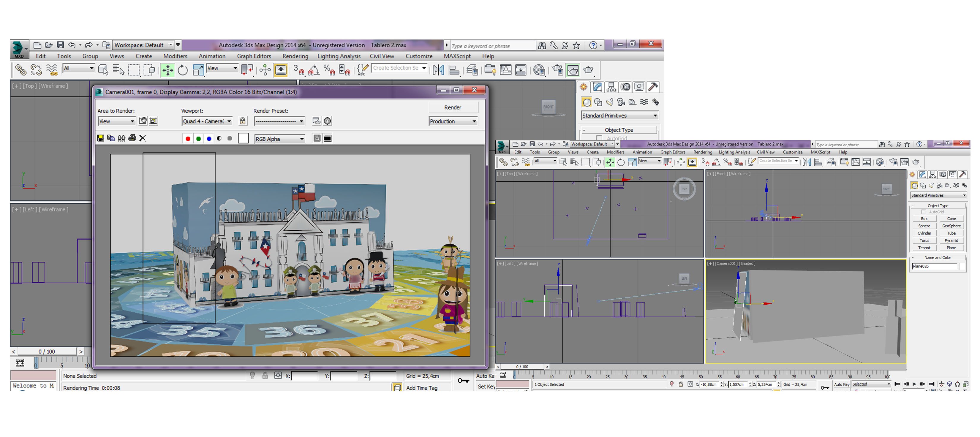The height and width of the screenshot is (437, 980).
Task: Enable the AutoGrid checkbox
Action: [x=923, y=212]
